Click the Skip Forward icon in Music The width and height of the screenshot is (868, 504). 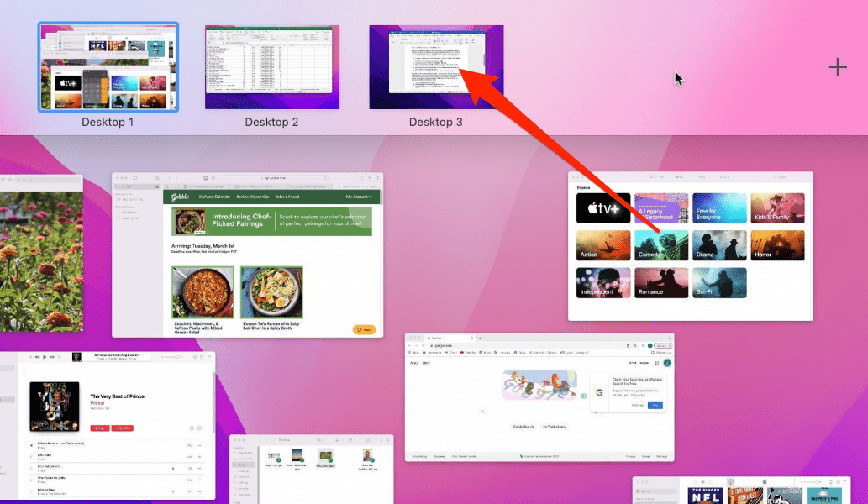coord(51,356)
